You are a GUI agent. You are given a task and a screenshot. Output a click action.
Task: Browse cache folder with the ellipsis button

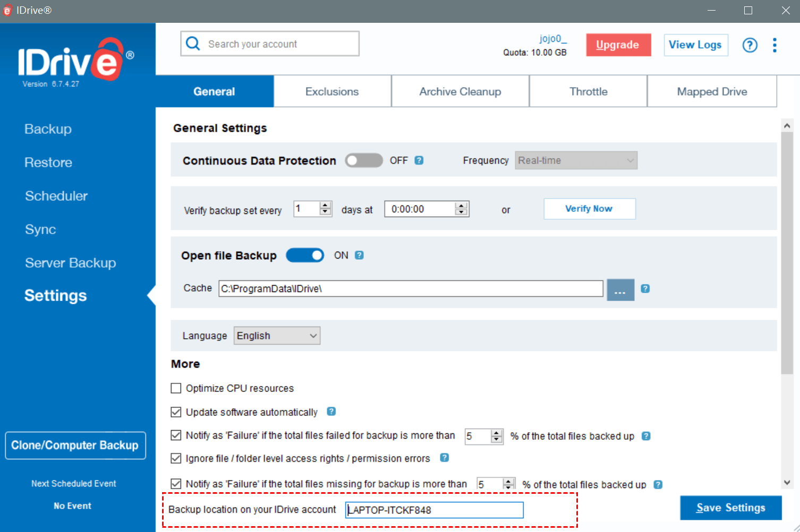click(620, 290)
